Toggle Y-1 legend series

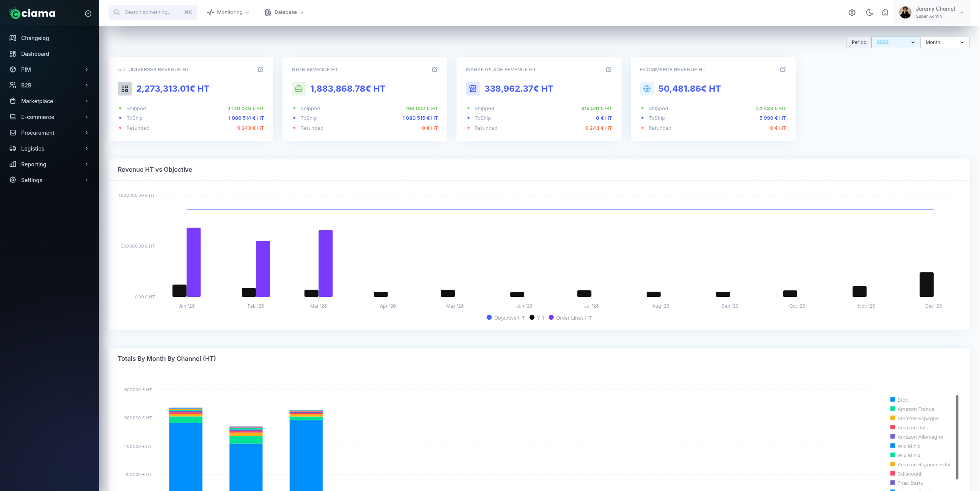[537, 318]
